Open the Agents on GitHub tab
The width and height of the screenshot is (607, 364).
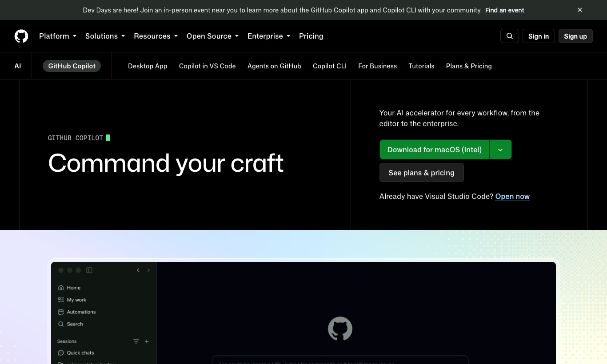click(274, 66)
